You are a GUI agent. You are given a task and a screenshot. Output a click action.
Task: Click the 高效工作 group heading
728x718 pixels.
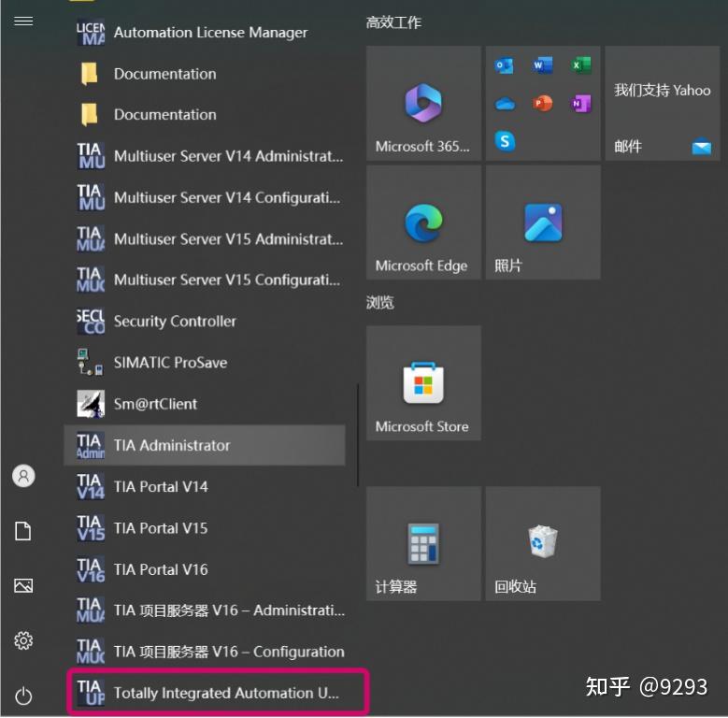[x=393, y=22]
